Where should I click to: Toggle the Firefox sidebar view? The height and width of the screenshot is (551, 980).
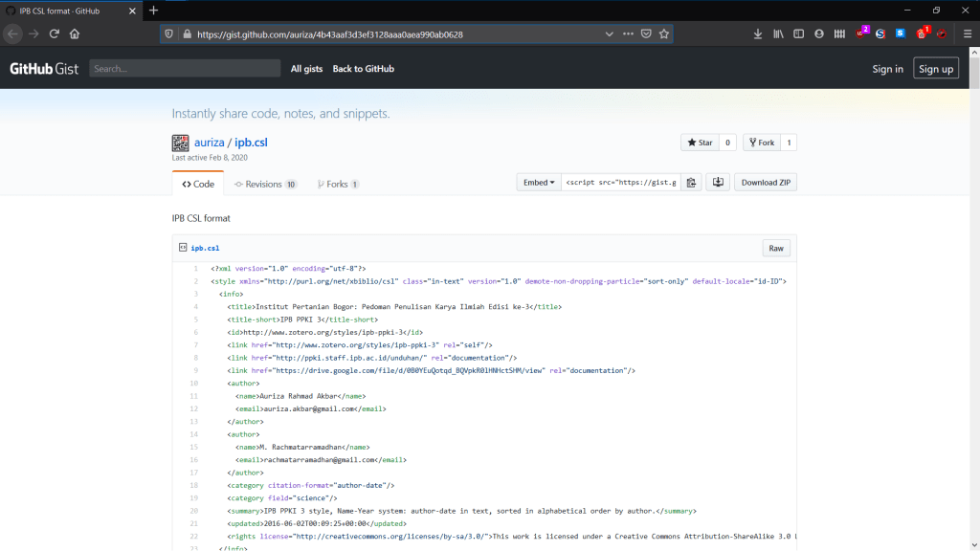point(799,33)
